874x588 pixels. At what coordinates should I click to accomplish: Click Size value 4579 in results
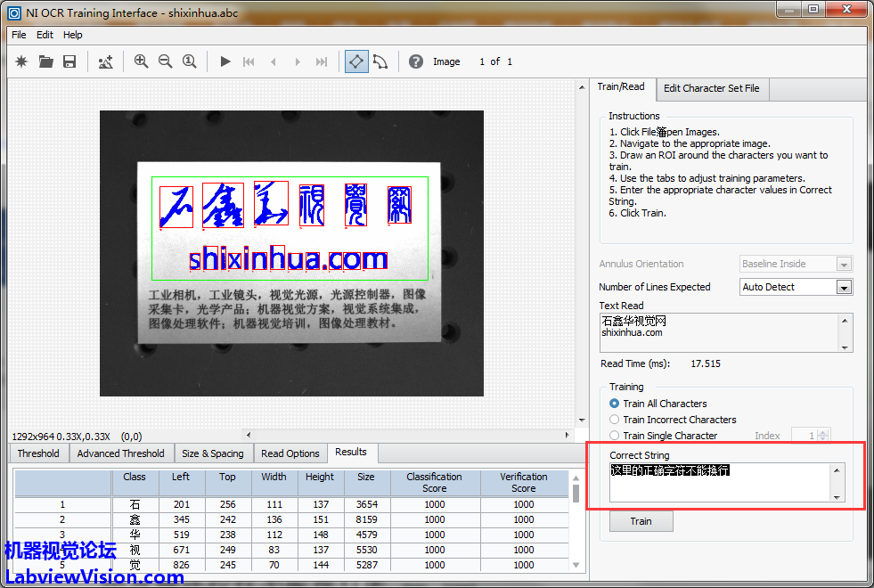click(367, 535)
